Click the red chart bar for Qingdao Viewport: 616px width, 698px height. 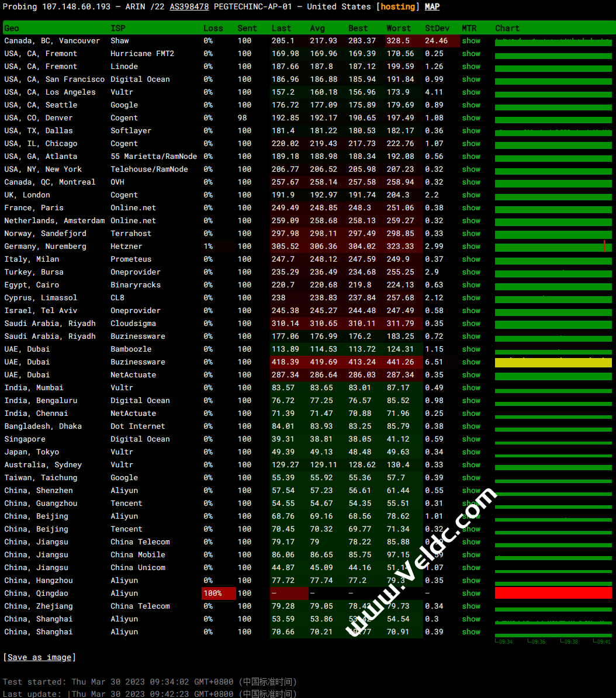click(553, 593)
